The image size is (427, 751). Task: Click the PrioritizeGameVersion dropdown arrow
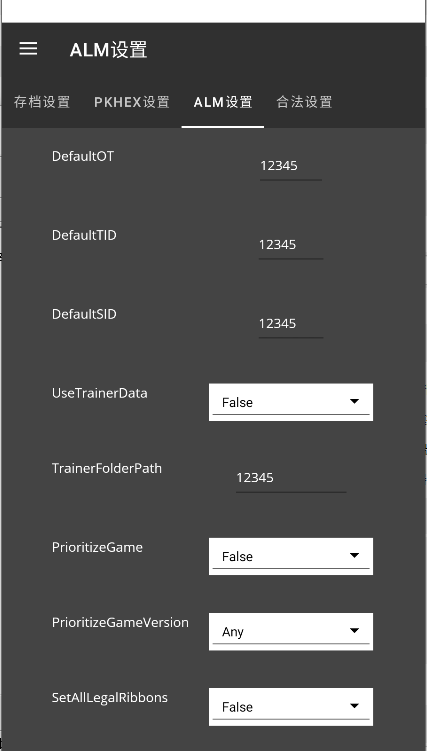[354, 631]
